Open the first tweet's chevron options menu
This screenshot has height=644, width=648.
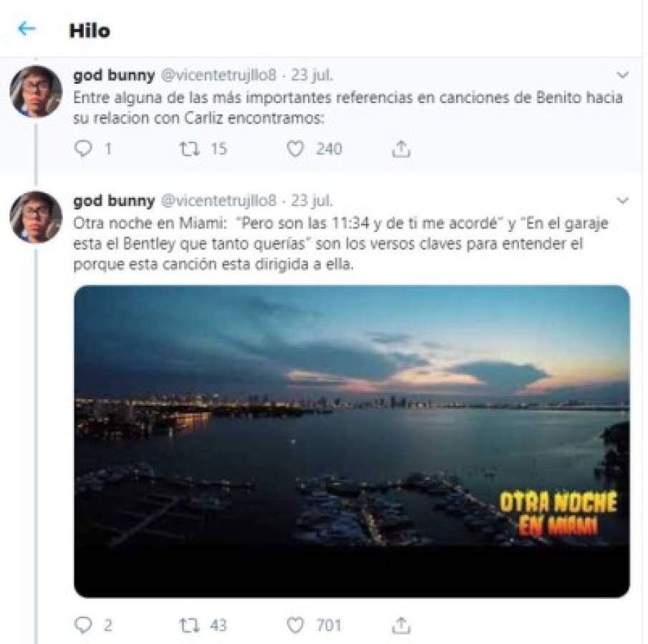(622, 75)
